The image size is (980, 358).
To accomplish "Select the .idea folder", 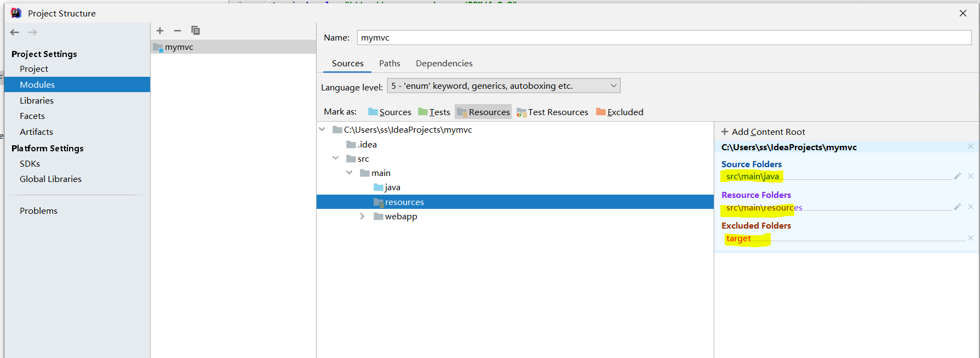I will 362,145.
